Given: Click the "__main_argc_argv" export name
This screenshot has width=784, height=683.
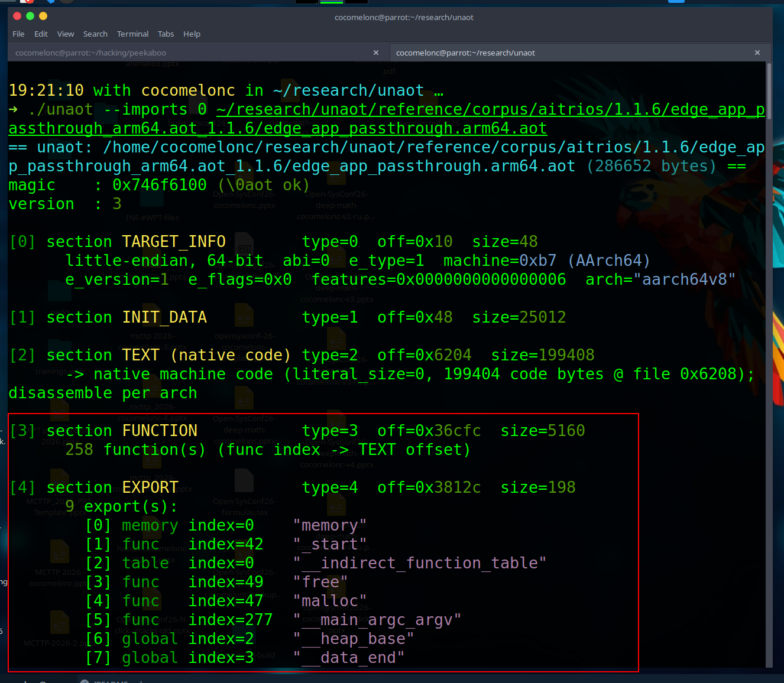Looking at the screenshot, I should 377,620.
